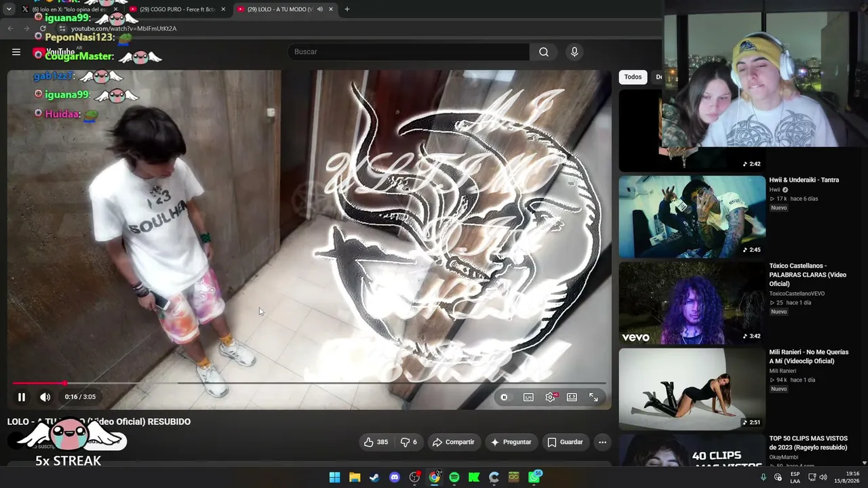
Task: Open the YouTube hamburger guide menu
Action: click(16, 52)
